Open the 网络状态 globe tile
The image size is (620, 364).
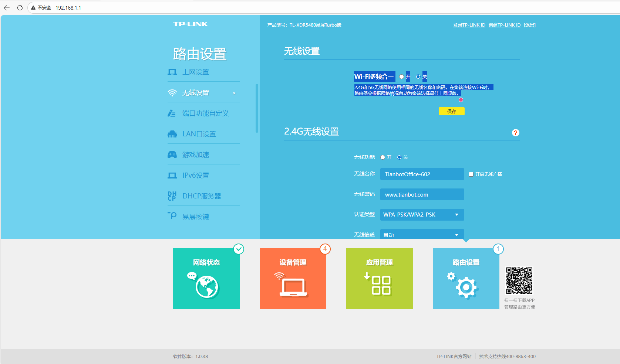click(x=206, y=278)
